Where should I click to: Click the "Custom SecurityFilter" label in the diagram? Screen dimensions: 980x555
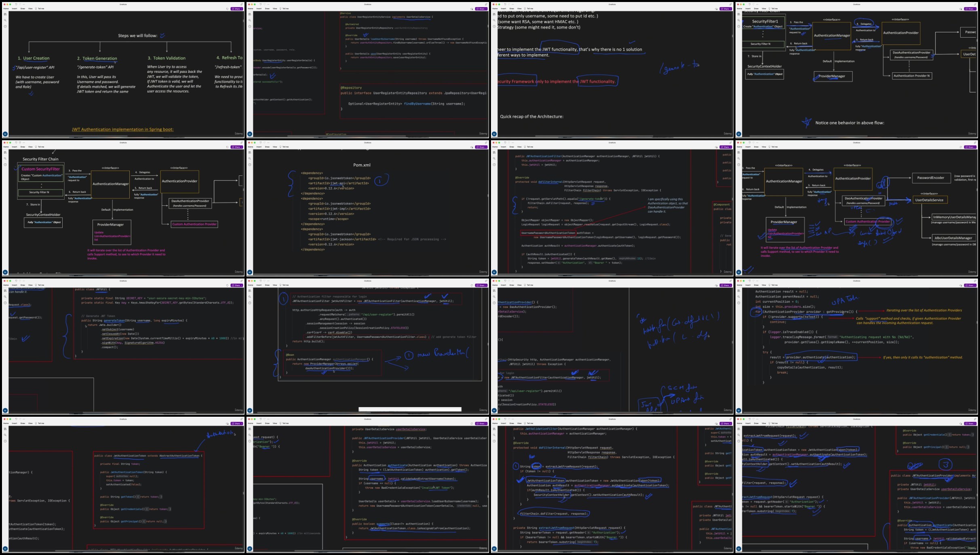tap(40, 169)
